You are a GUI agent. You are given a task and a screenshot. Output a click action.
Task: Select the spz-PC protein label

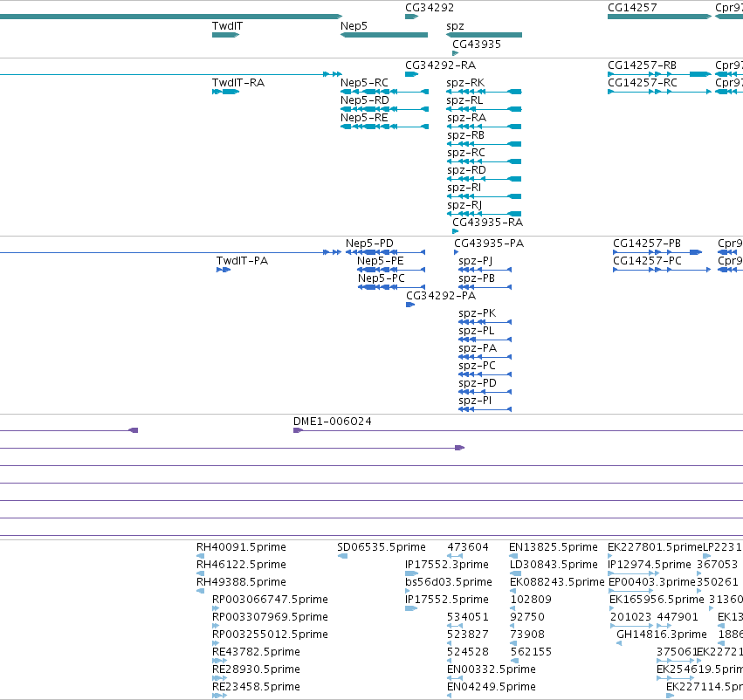(x=477, y=366)
